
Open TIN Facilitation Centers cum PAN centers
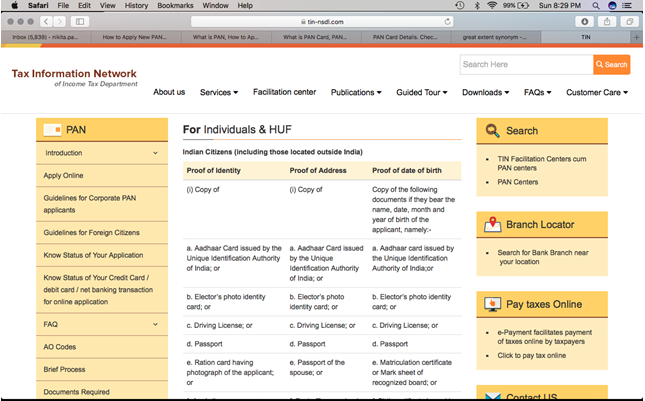click(x=542, y=164)
